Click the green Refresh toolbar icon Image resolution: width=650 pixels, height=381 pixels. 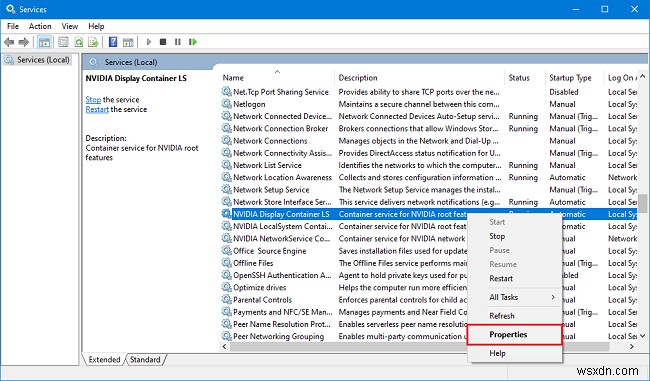(x=79, y=42)
